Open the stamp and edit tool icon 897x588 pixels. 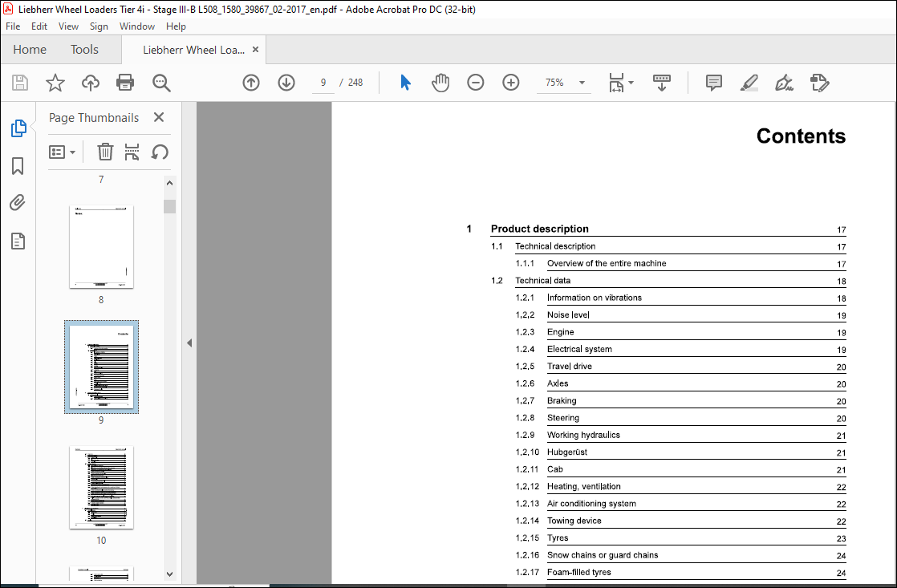[x=820, y=83]
